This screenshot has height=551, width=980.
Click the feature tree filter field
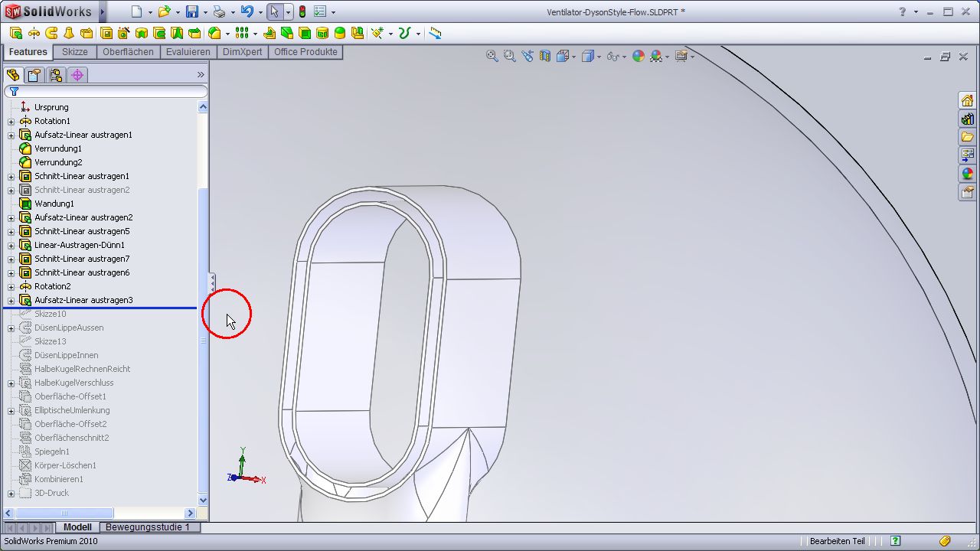[x=106, y=91]
